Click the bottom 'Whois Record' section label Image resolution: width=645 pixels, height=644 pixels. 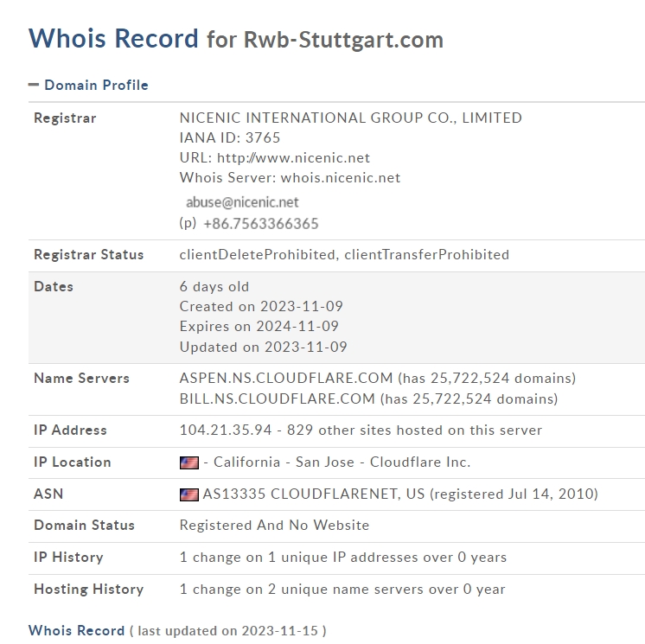click(x=76, y=630)
